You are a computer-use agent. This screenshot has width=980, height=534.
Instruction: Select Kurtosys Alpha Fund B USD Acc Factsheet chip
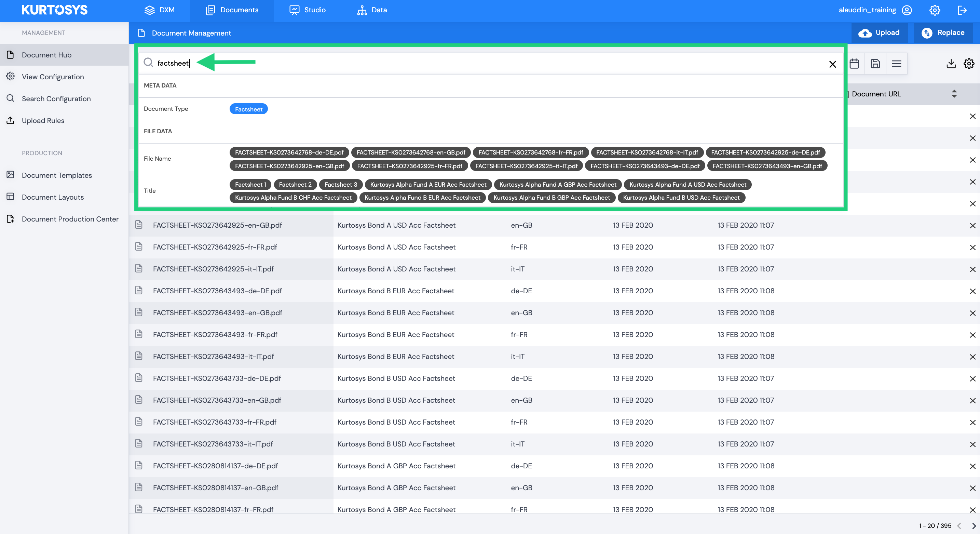point(681,198)
